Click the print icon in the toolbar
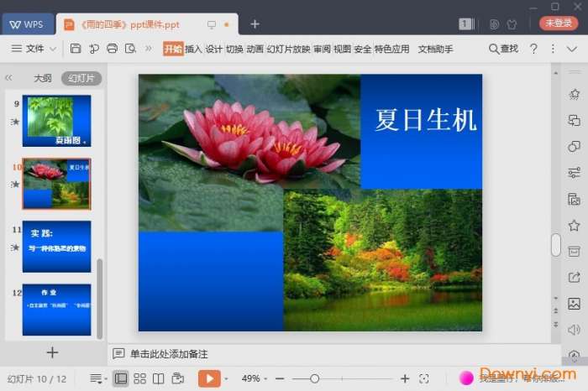Image resolution: width=588 pixels, height=391 pixels. (112, 49)
